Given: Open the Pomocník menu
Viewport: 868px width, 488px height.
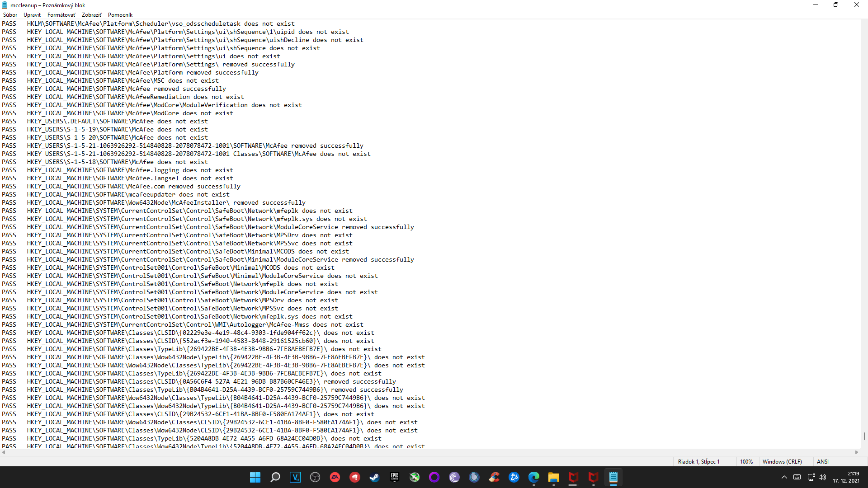Looking at the screenshot, I should point(120,15).
